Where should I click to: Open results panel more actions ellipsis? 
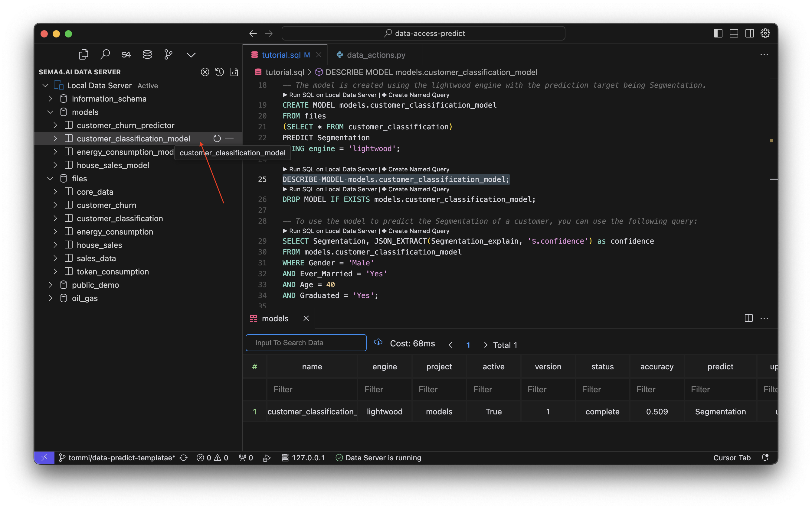(x=764, y=318)
